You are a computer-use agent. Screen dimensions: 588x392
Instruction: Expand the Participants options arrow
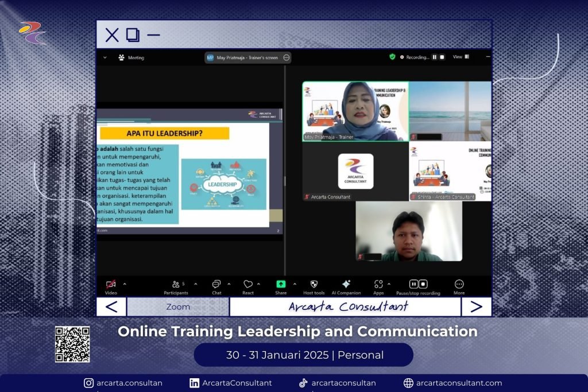pos(195,284)
